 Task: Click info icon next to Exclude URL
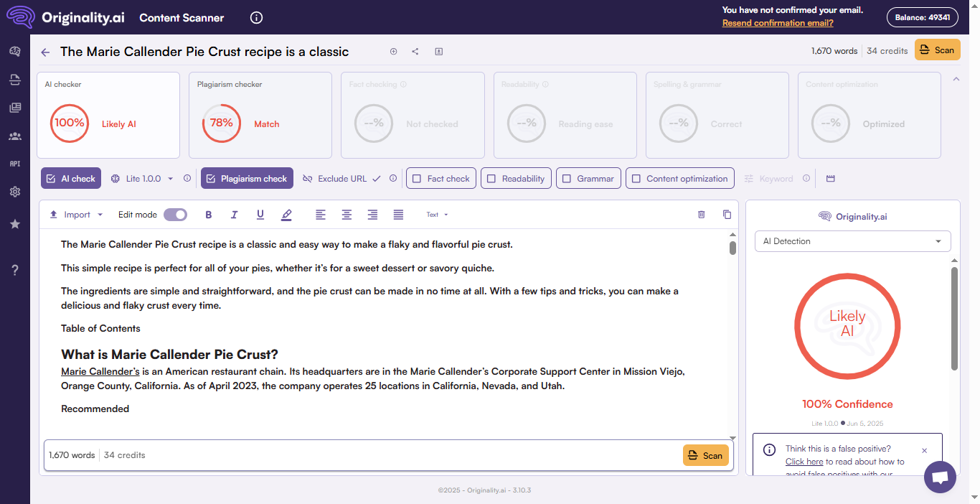393,179
